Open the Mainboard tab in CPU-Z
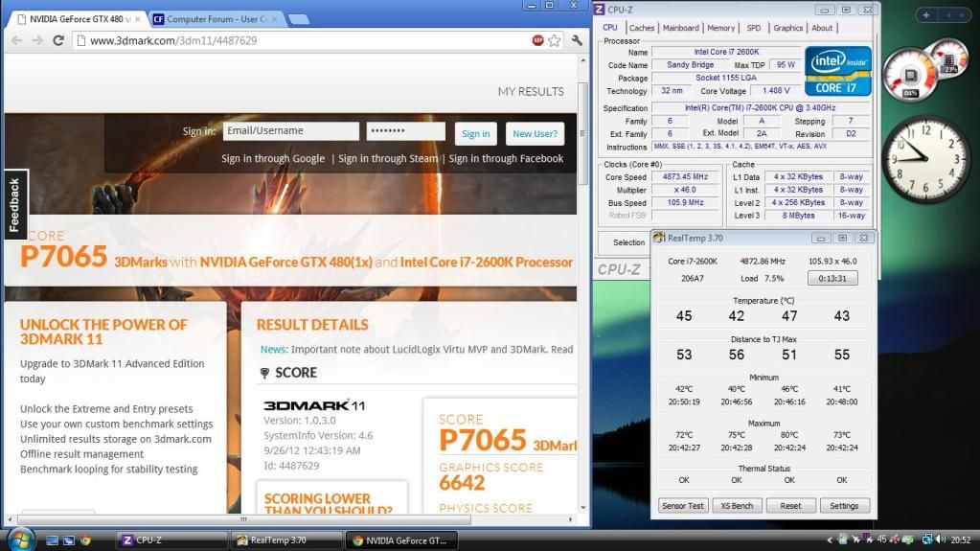 (680, 28)
